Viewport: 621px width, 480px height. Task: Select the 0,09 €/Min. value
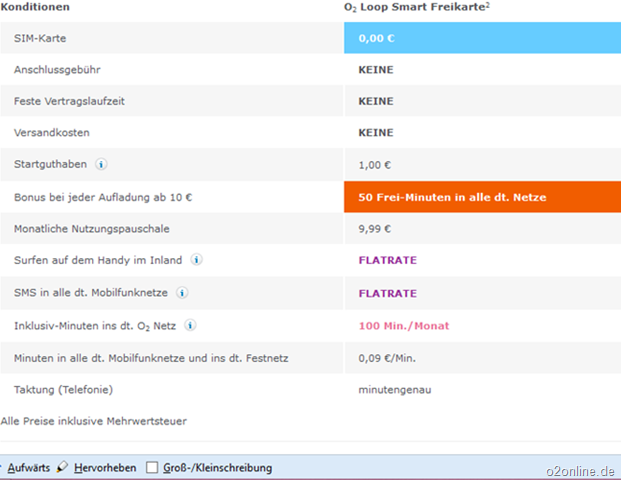(x=387, y=358)
